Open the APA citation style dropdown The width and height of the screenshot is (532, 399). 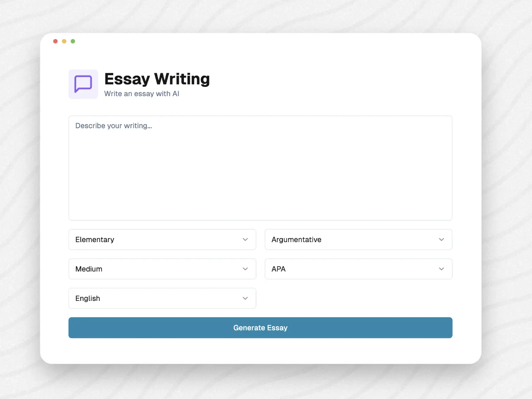click(358, 269)
